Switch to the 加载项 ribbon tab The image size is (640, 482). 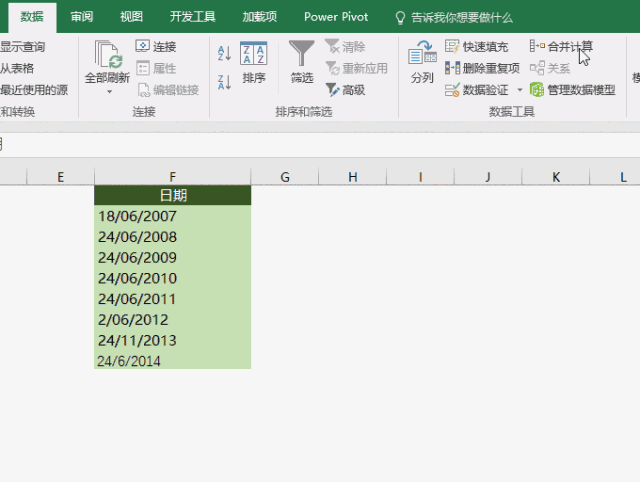[260, 17]
